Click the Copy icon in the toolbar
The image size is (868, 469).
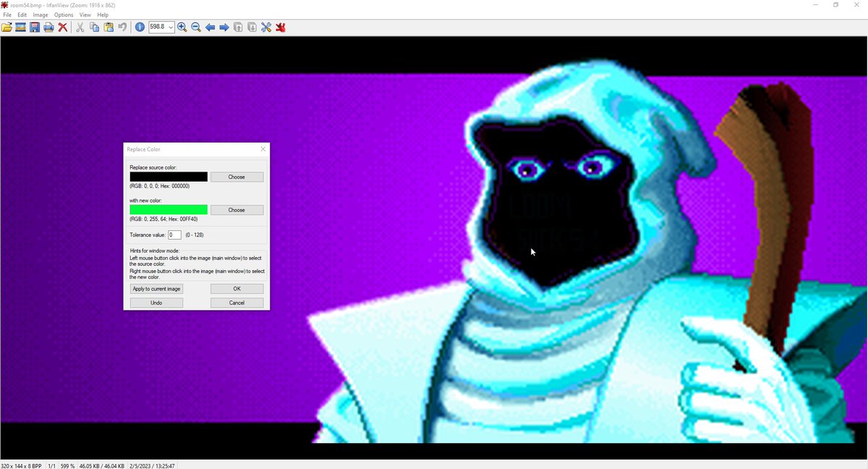[94, 28]
